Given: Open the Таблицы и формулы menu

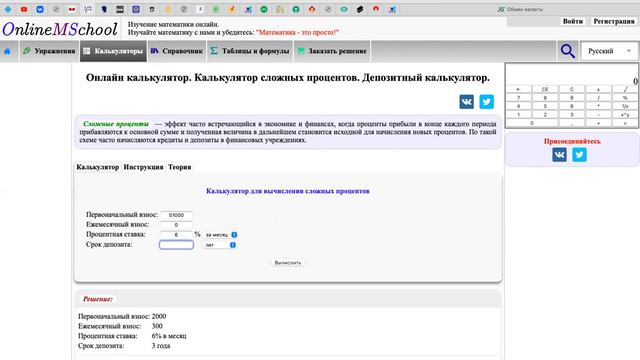Looking at the screenshot, I should click(x=250, y=51).
